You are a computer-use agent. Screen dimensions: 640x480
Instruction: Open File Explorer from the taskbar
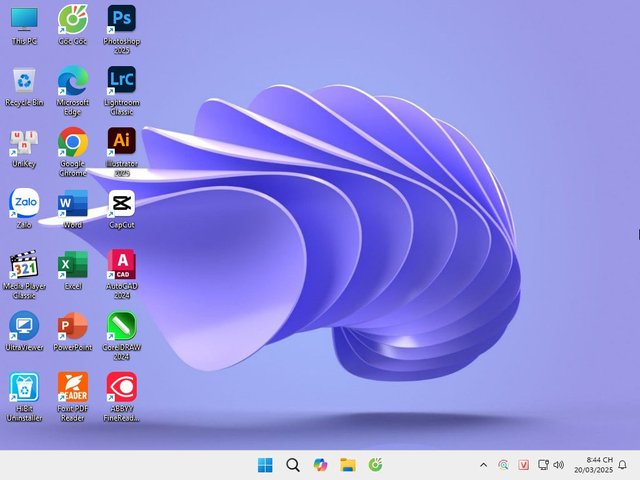tap(348, 465)
